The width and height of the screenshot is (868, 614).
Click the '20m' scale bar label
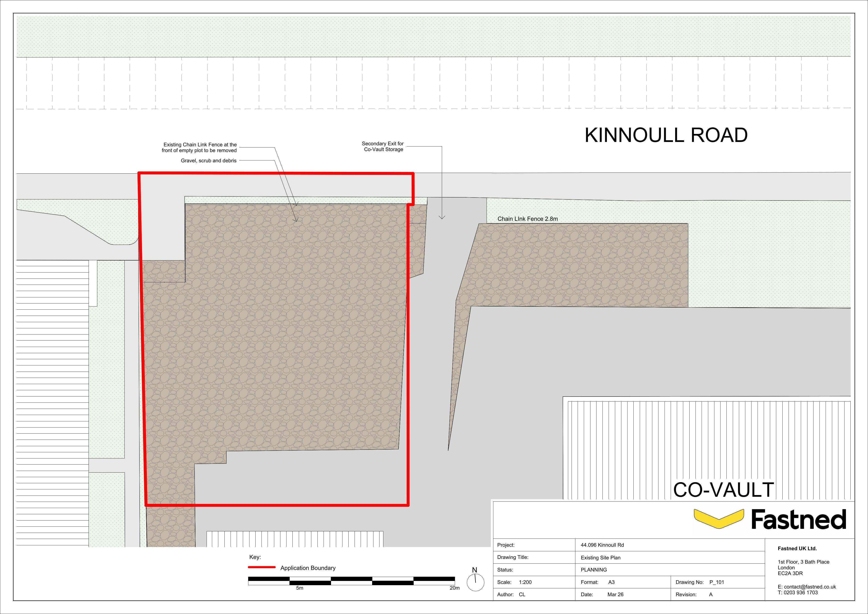[x=455, y=588]
